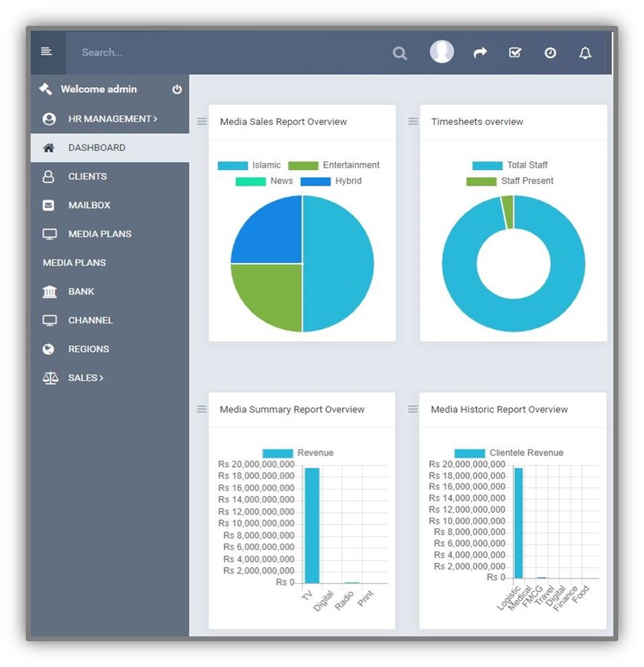644x667 pixels.
Task: Click the Timesheets overview title
Action: click(477, 122)
